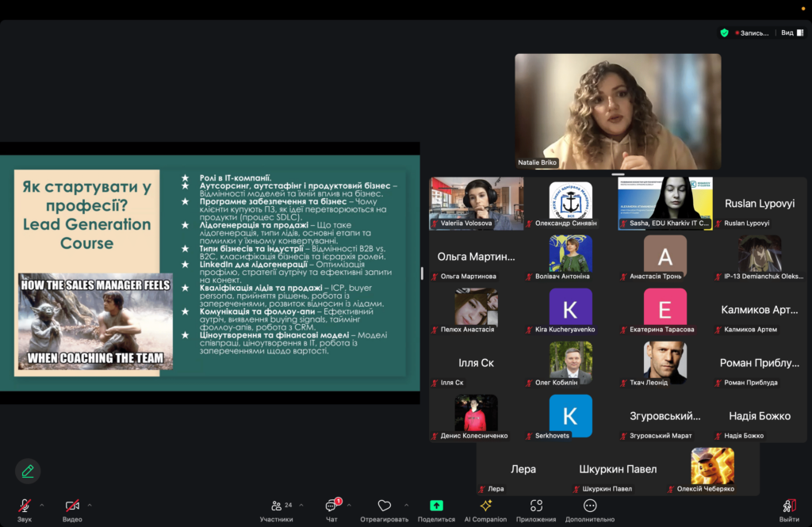
Task: Click the shared slide title 'Як стартувати у професії?'
Action: 86,197
